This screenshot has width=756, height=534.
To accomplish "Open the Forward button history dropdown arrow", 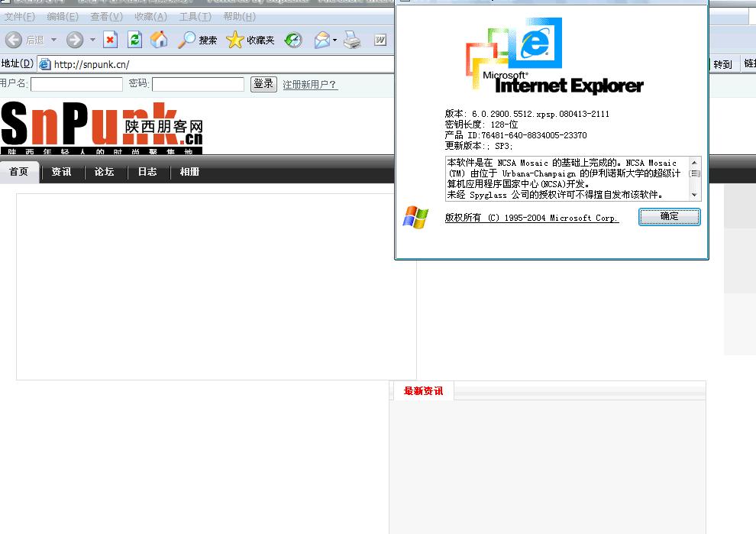I will coord(92,40).
